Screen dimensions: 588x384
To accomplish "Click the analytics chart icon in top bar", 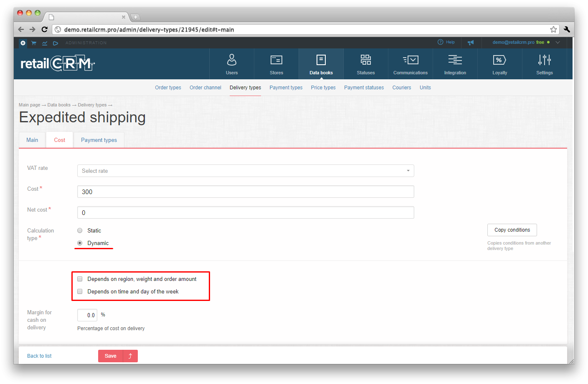I will click(x=45, y=43).
